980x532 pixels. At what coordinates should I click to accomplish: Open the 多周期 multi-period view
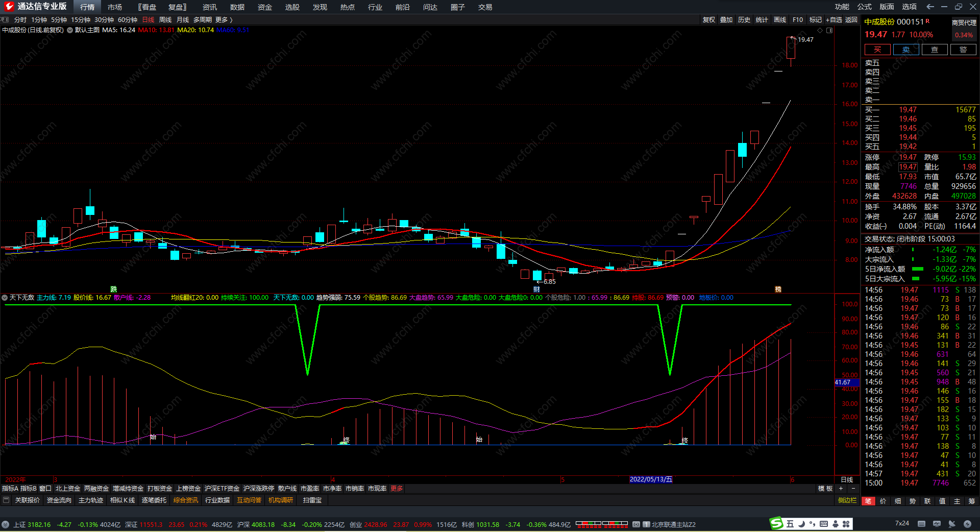coord(203,19)
